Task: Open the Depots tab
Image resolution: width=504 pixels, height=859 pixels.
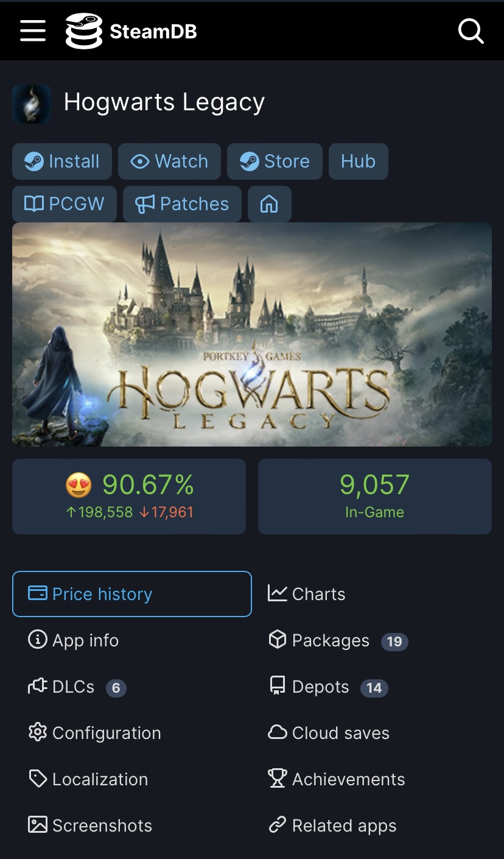Action: click(321, 687)
